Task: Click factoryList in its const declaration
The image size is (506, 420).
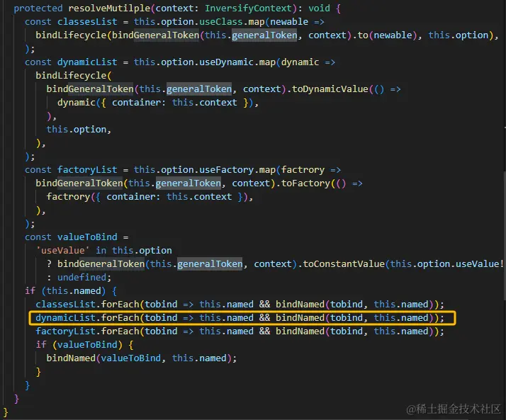Action: tap(87, 170)
